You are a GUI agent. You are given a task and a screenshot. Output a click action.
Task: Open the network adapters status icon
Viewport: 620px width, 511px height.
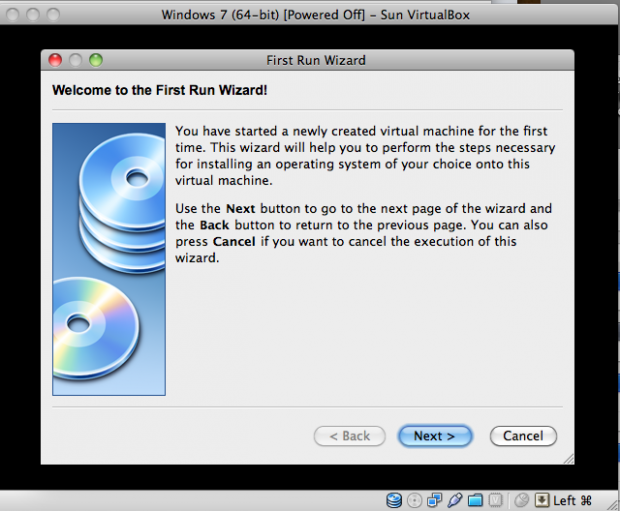tap(435, 501)
